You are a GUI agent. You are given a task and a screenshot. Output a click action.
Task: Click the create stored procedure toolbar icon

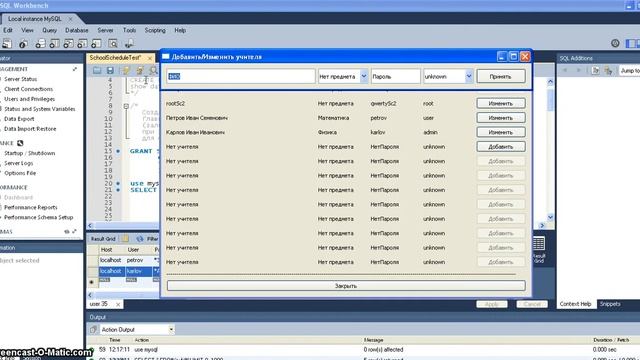pyautogui.click(x=82, y=43)
